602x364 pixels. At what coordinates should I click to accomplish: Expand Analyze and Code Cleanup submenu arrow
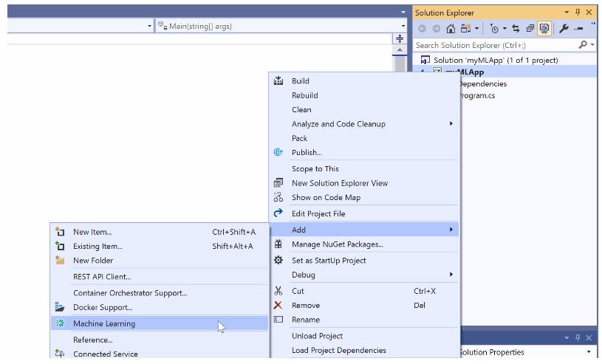(451, 123)
